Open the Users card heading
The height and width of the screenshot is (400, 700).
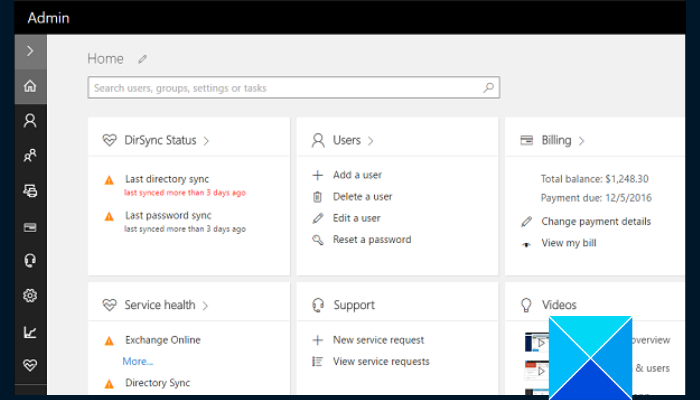(347, 141)
